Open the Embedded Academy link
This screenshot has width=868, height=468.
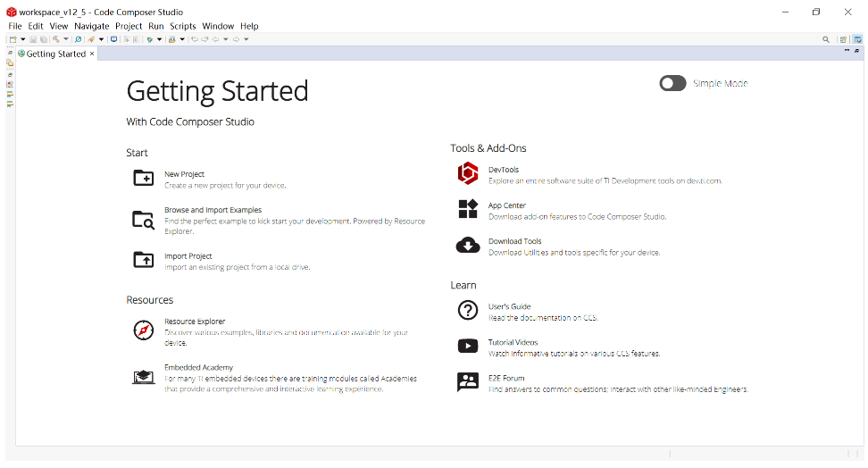click(199, 367)
